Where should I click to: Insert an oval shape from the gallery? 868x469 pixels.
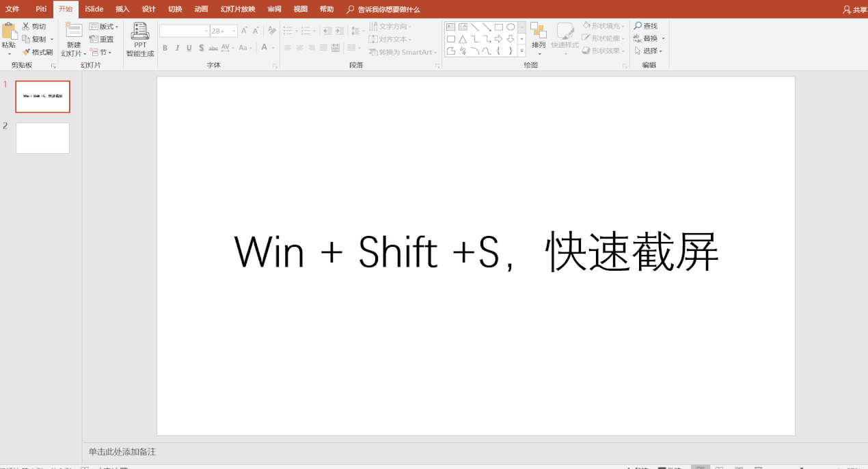click(510, 26)
